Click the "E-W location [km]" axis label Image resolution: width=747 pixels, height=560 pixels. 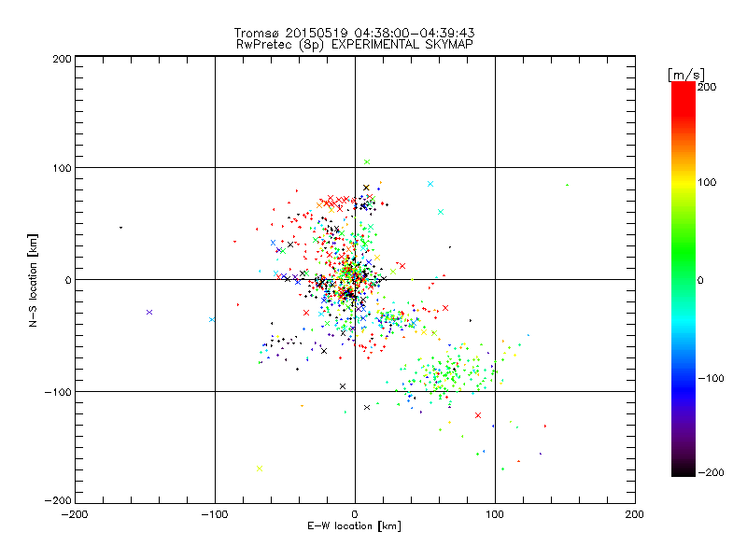pos(354,526)
